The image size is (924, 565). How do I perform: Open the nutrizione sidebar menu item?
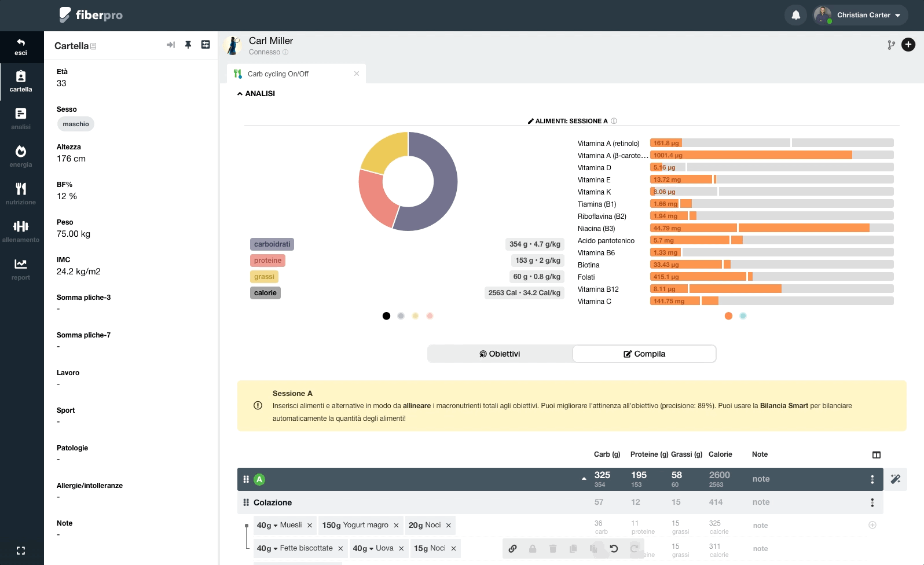(21, 193)
